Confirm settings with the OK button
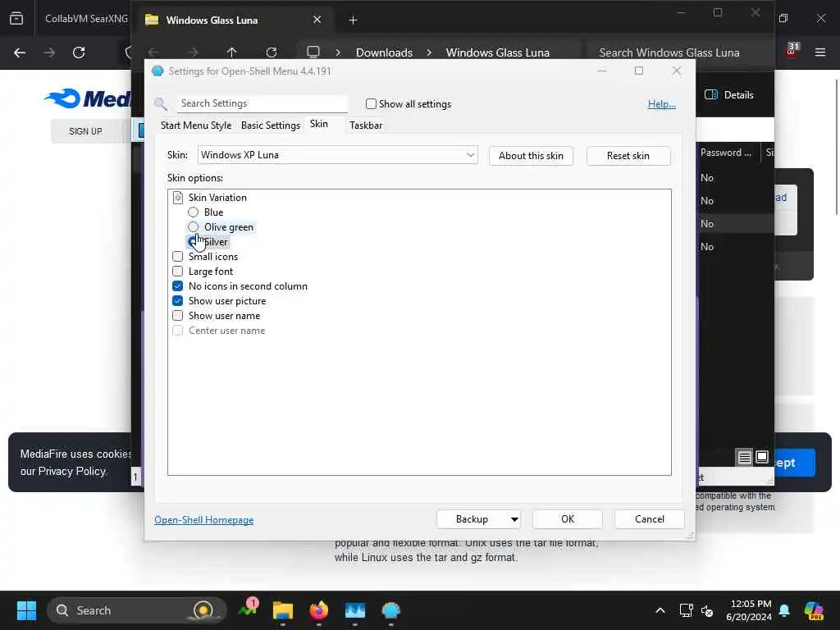The image size is (840, 630). (x=568, y=519)
